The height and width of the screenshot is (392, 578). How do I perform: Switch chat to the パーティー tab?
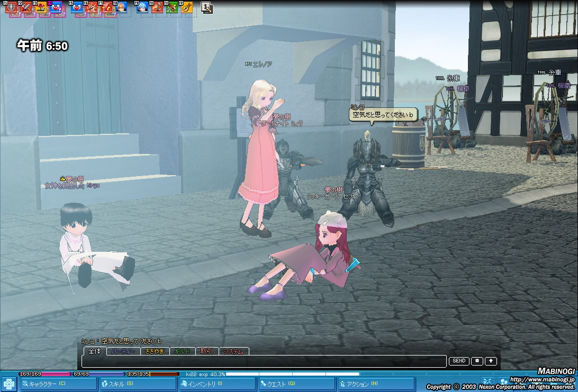[x=123, y=351]
